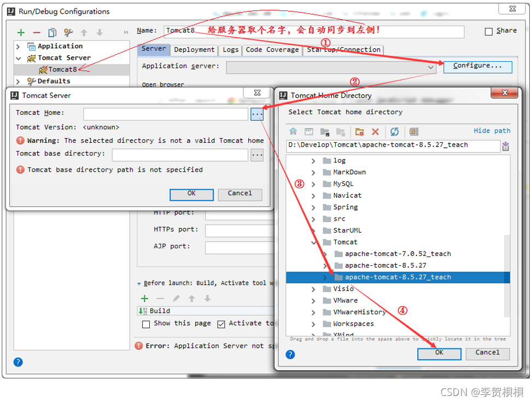This screenshot has height=402, width=532.
Task: Click the HTTPs port field
Action: [x=239, y=231]
